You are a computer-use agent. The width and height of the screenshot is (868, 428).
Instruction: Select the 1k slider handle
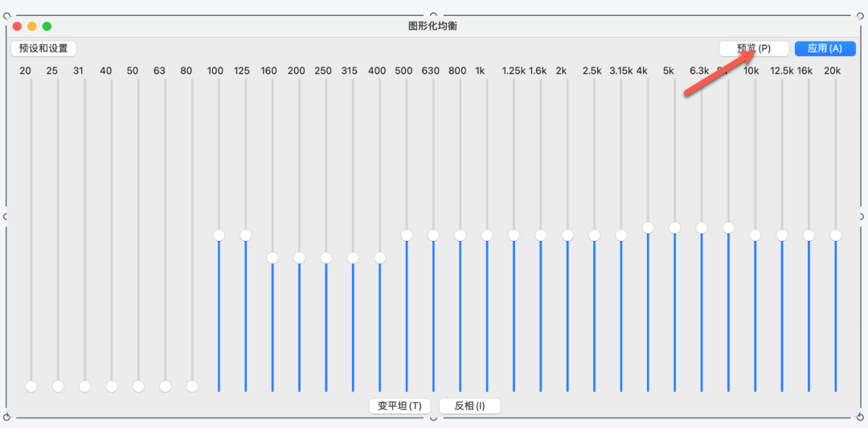(x=487, y=235)
